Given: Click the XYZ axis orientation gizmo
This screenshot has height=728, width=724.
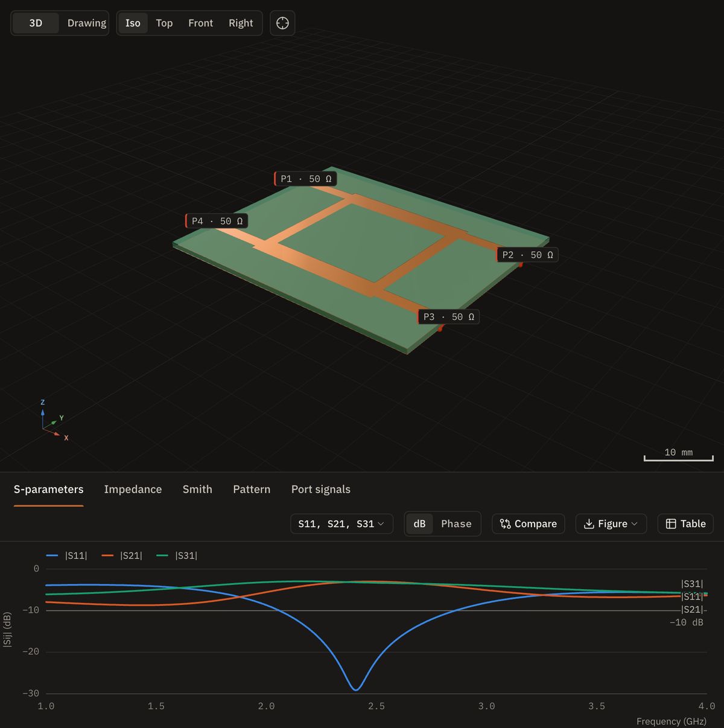Looking at the screenshot, I should click(x=52, y=421).
